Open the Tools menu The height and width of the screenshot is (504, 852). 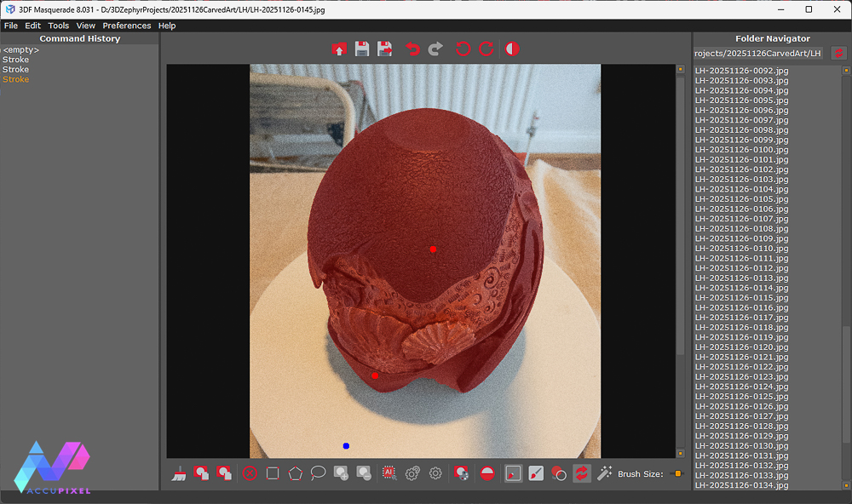(x=58, y=25)
